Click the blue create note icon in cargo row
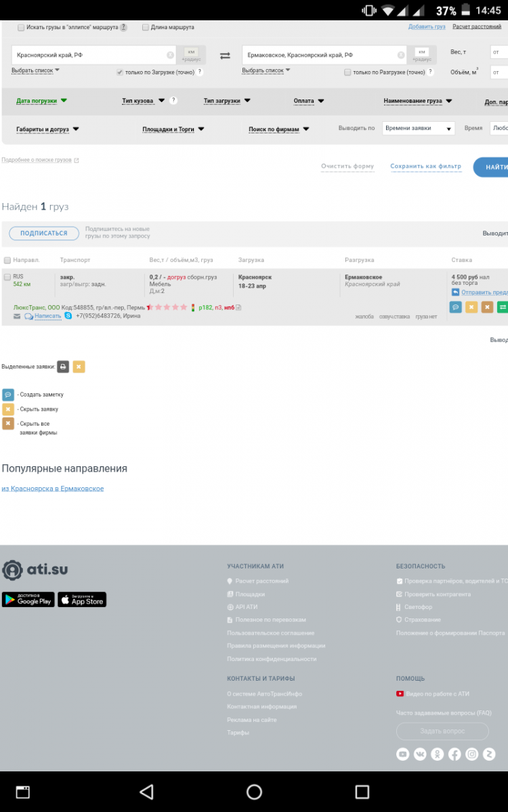Image resolution: width=508 pixels, height=812 pixels. (455, 307)
